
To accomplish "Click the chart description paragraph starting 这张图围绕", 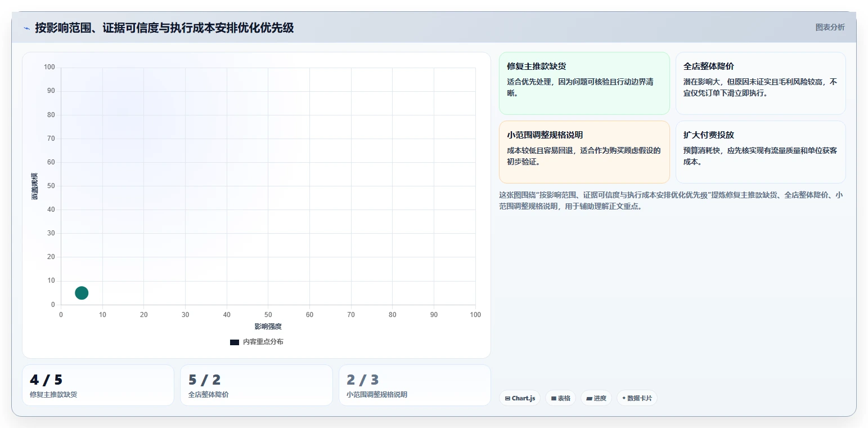I will (671, 200).
